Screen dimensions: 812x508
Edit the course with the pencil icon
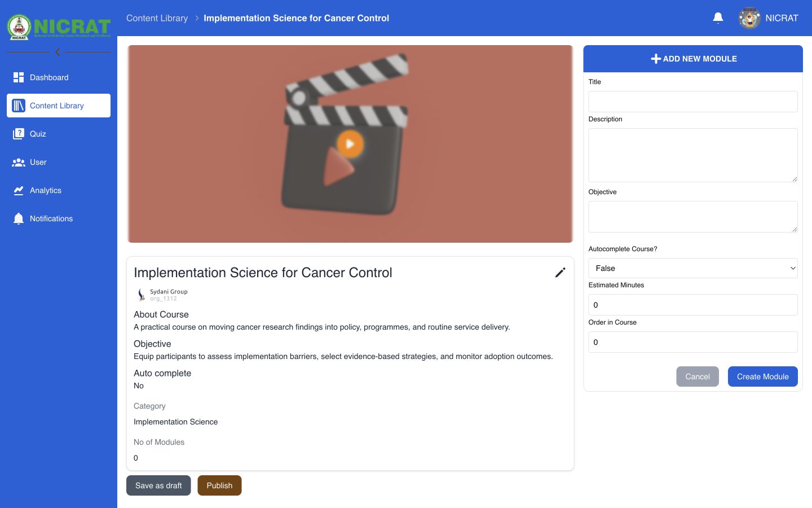coord(560,273)
